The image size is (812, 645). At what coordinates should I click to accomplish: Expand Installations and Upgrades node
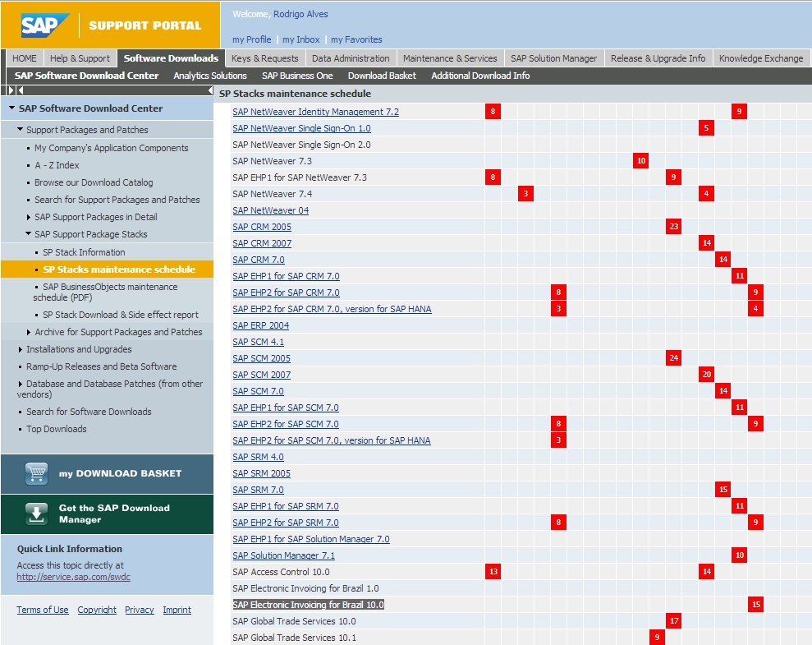tap(21, 349)
